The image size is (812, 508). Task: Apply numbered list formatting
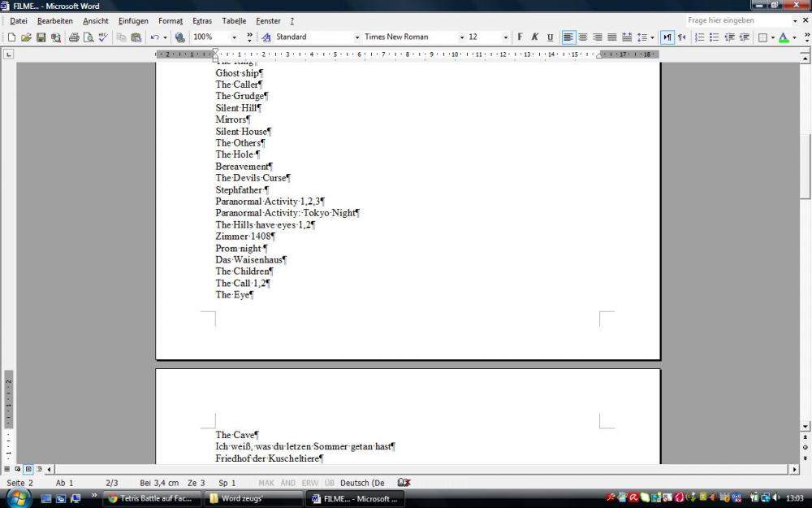tap(700, 37)
